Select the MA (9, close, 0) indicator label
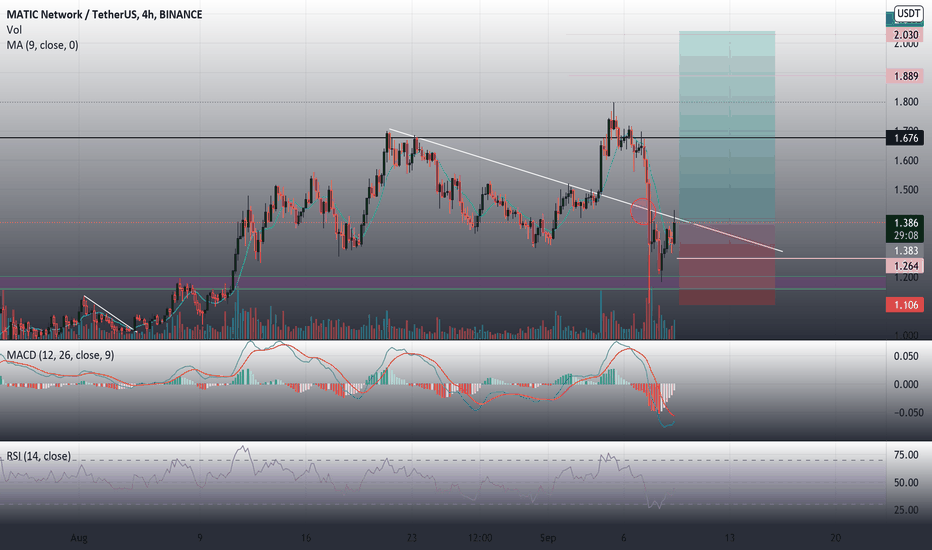932x550 pixels. pyautogui.click(x=42, y=45)
